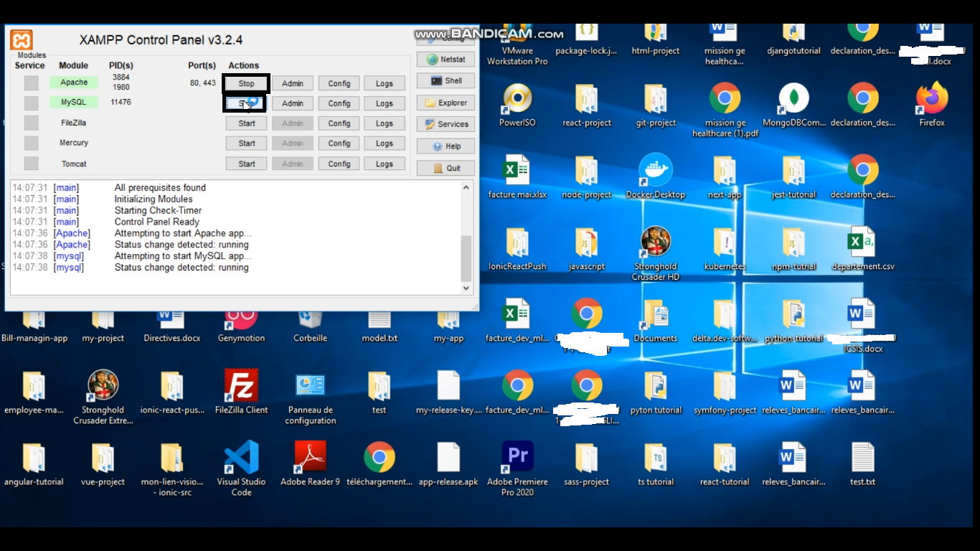The image size is (980, 551).
Task: Tick the FileZilla service checkbox
Action: [31, 123]
